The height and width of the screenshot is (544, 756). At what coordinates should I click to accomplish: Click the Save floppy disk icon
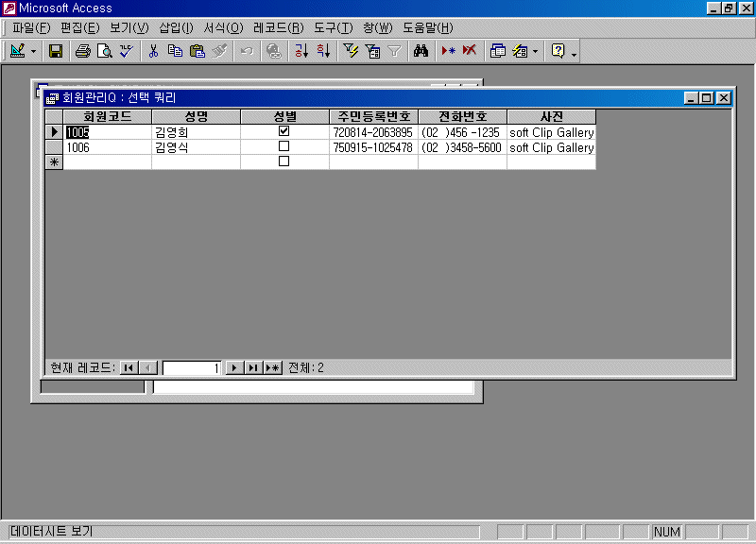coord(56,51)
